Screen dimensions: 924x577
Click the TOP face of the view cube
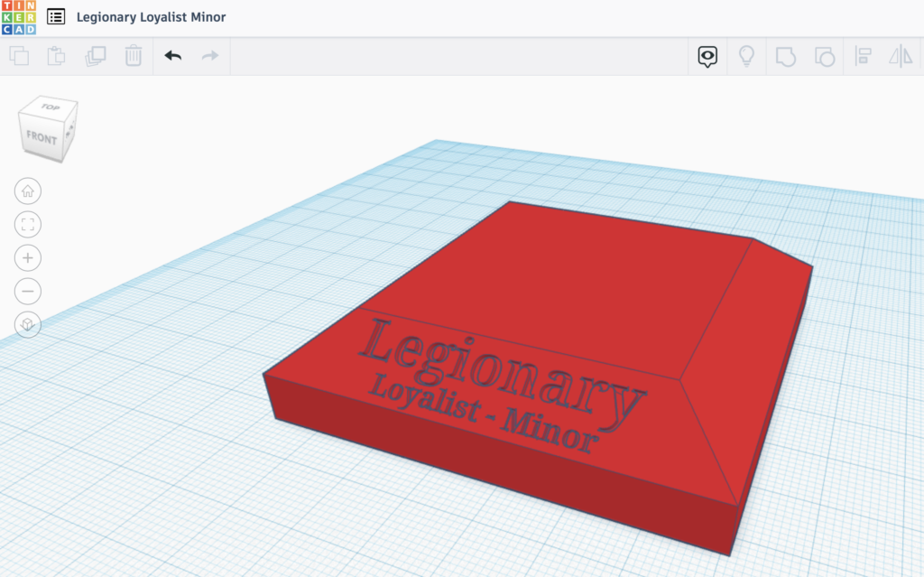[50, 107]
